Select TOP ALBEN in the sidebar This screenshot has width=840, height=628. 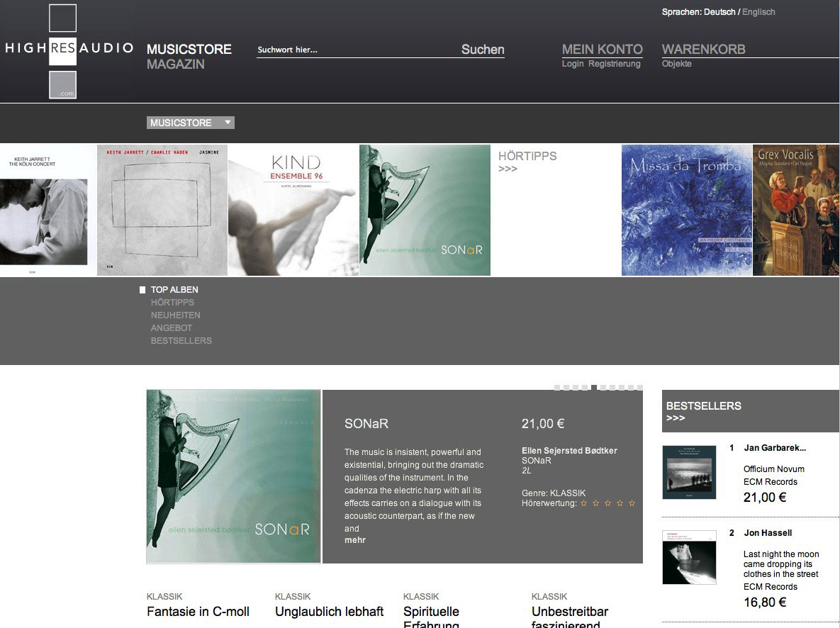pyautogui.click(x=173, y=289)
